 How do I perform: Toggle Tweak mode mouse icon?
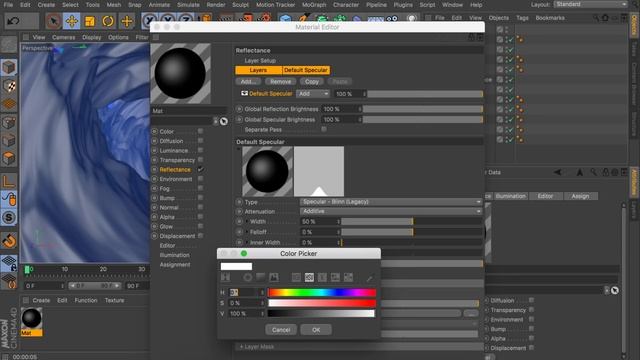point(9,199)
